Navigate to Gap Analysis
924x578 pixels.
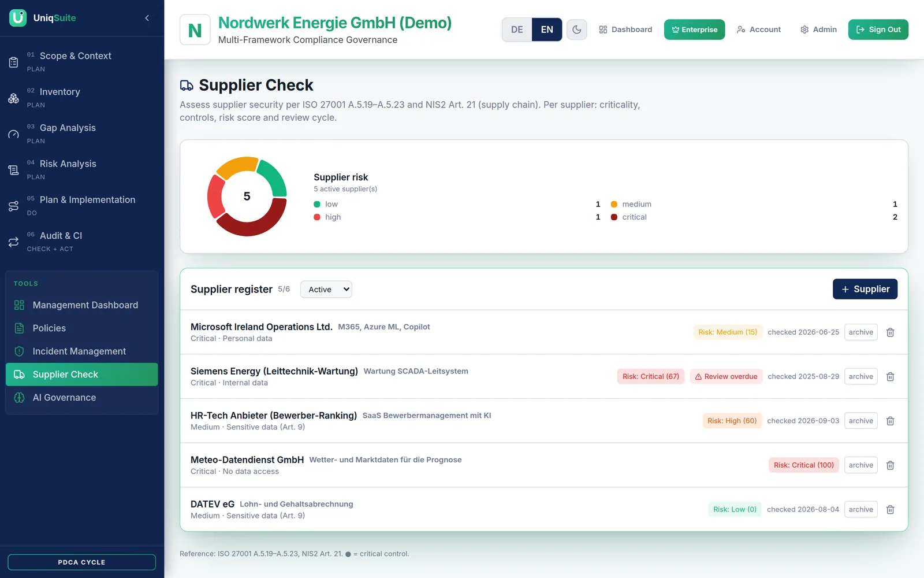82,134
